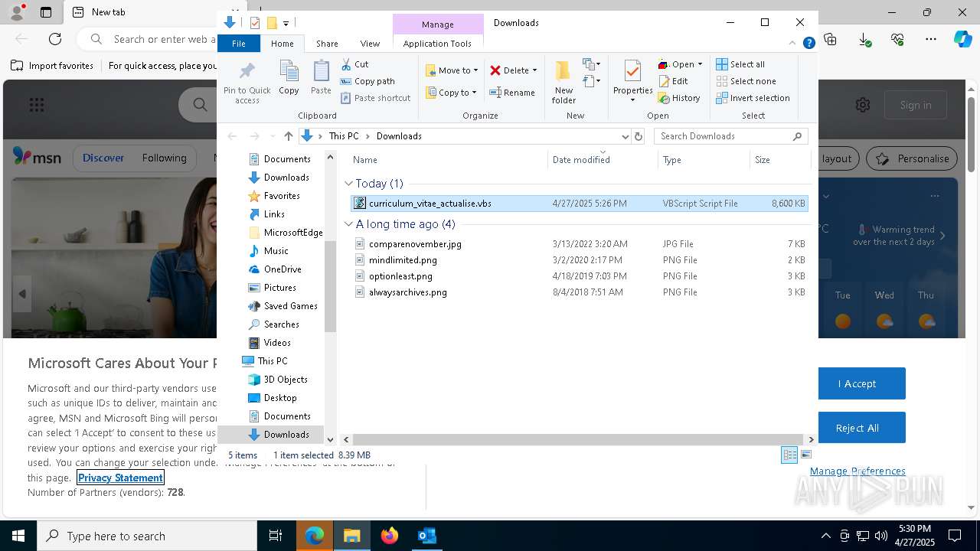The width and height of the screenshot is (980, 551).
Task: Click the Cut scissors icon
Action: pos(346,64)
